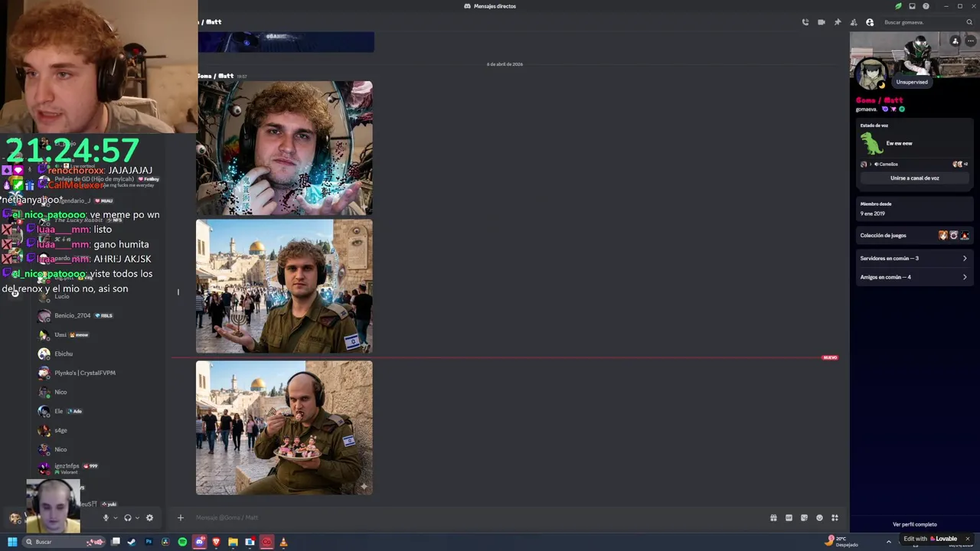Click the Edit with Lovable badge
980x551 pixels.
930,539
